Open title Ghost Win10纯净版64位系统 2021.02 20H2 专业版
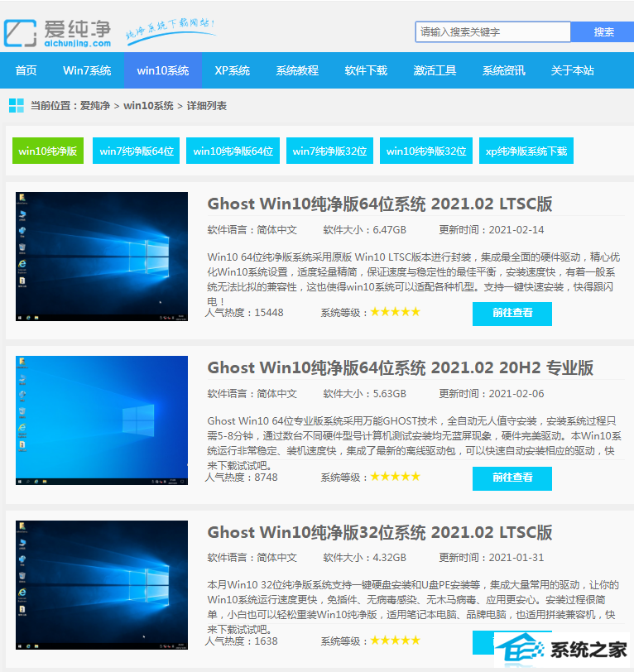The image size is (634, 672). 401,368
